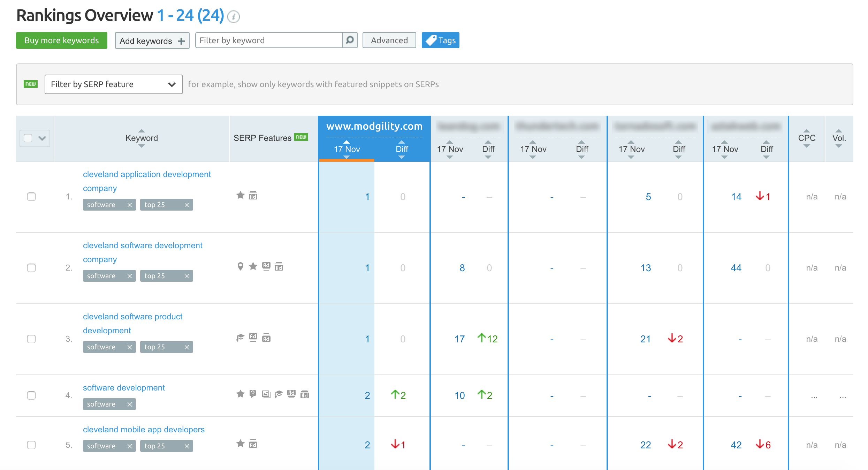Click the star icon in software development row
The height and width of the screenshot is (470, 868).
coord(241,394)
